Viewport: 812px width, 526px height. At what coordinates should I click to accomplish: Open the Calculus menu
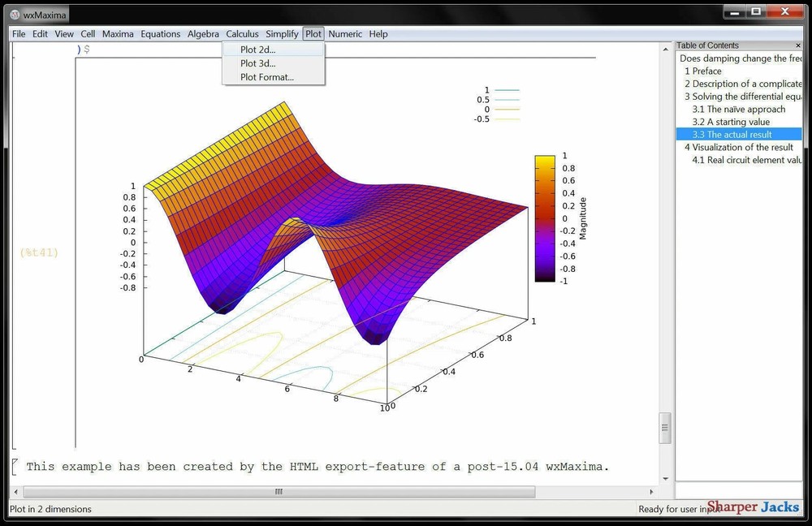click(x=242, y=34)
